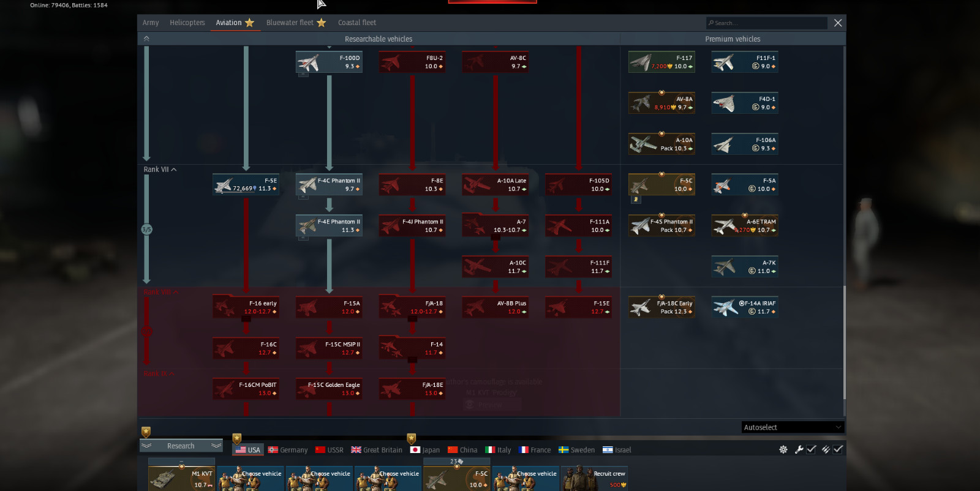Select the A-10C aircraft card
980x491 pixels.
[x=496, y=266]
